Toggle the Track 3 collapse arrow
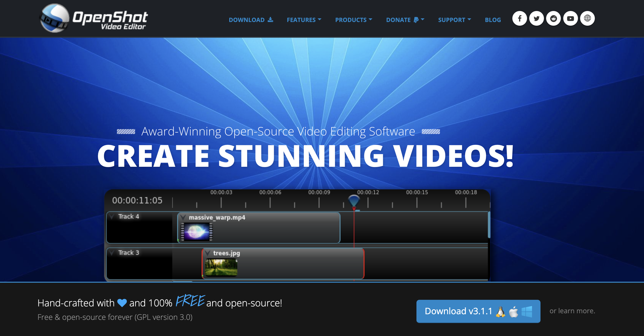The image size is (644, 336). pos(112,253)
